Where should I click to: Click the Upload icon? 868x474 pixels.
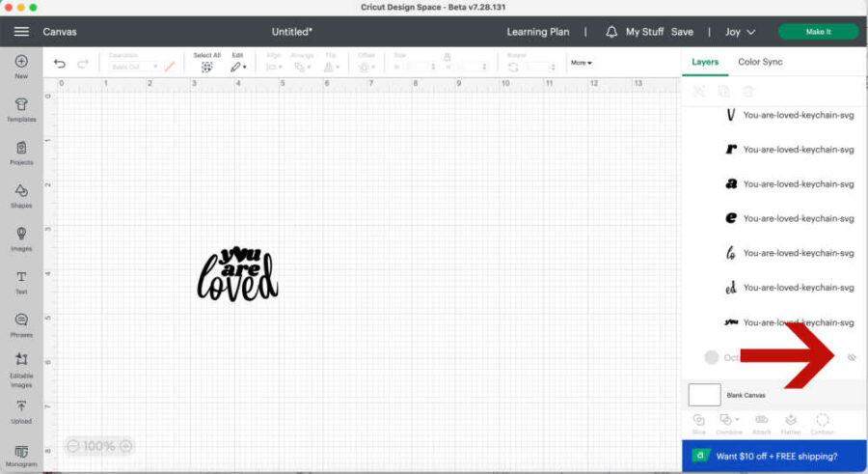[x=21, y=408]
